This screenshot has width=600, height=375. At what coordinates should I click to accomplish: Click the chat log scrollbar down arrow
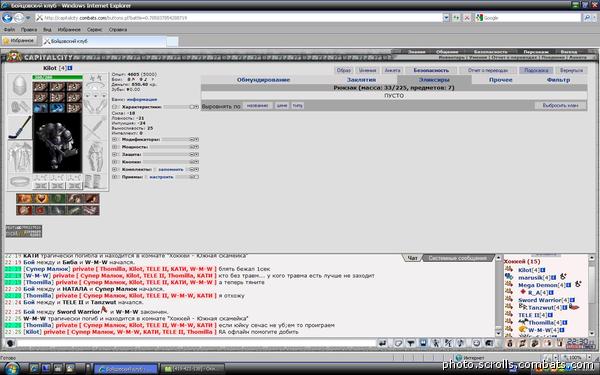498,333
